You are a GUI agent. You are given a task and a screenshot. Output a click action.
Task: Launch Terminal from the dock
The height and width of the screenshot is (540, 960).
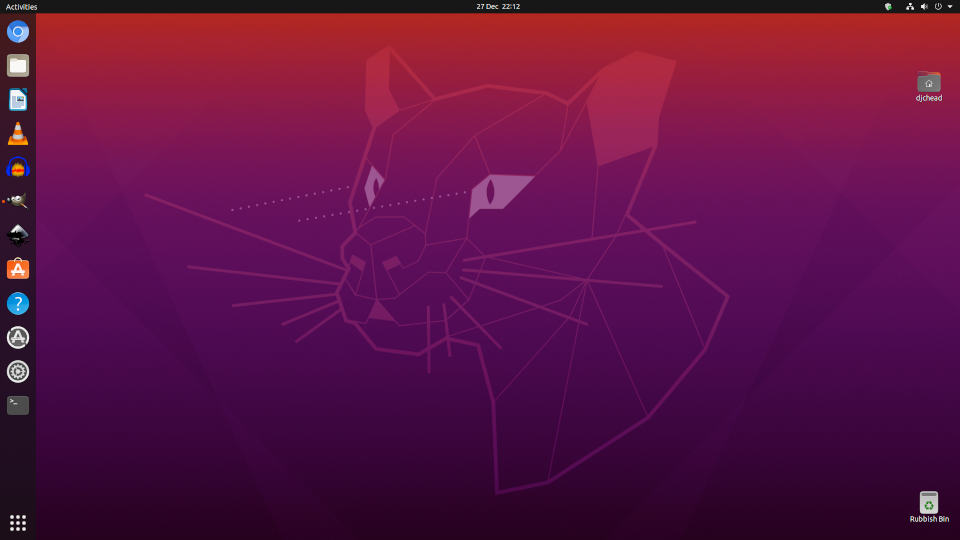[x=18, y=405]
